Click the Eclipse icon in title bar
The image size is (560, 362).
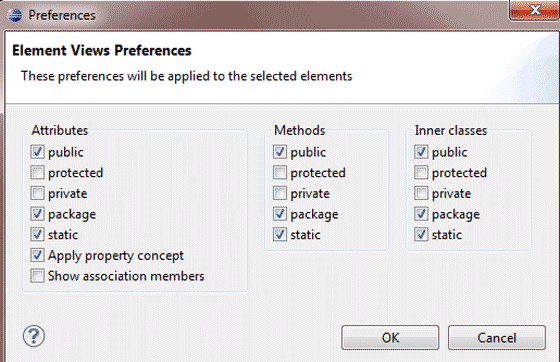[x=15, y=15]
